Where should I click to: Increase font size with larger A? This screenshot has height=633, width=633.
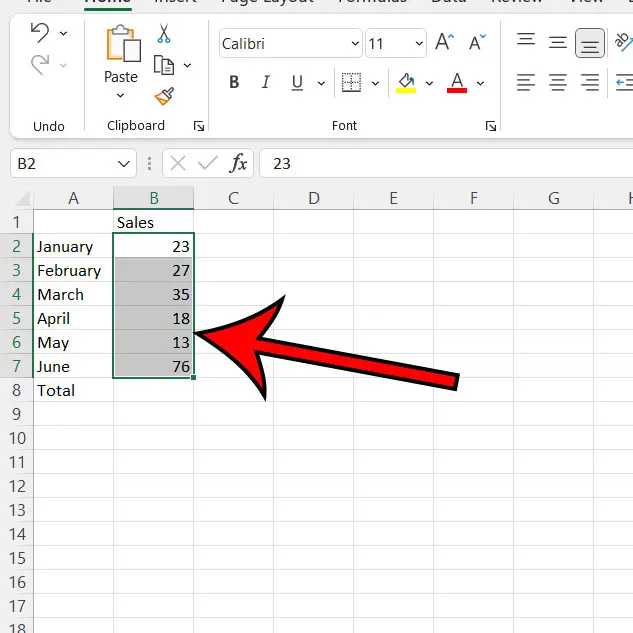tap(445, 44)
